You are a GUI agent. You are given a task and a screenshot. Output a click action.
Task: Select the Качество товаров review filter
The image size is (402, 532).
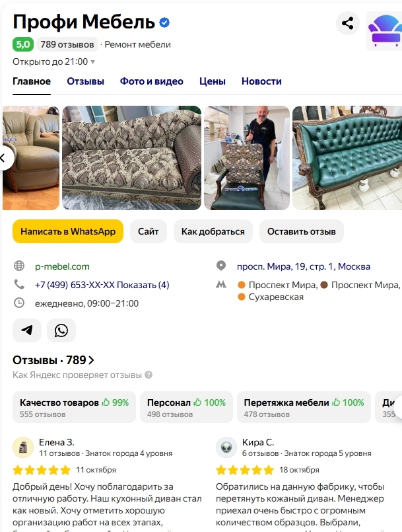[x=74, y=407]
